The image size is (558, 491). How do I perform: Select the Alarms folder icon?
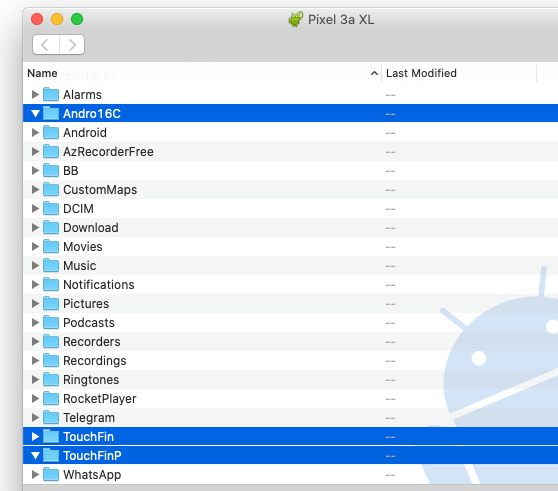point(51,94)
